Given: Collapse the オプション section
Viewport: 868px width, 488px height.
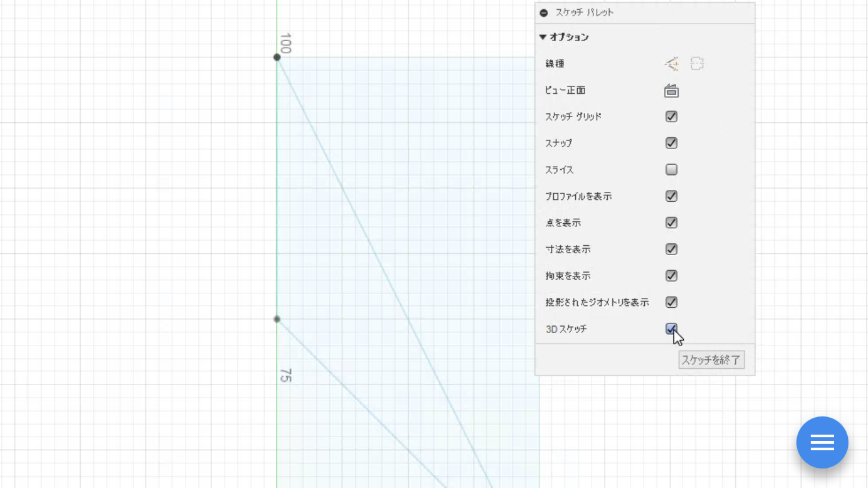Looking at the screenshot, I should (x=543, y=38).
